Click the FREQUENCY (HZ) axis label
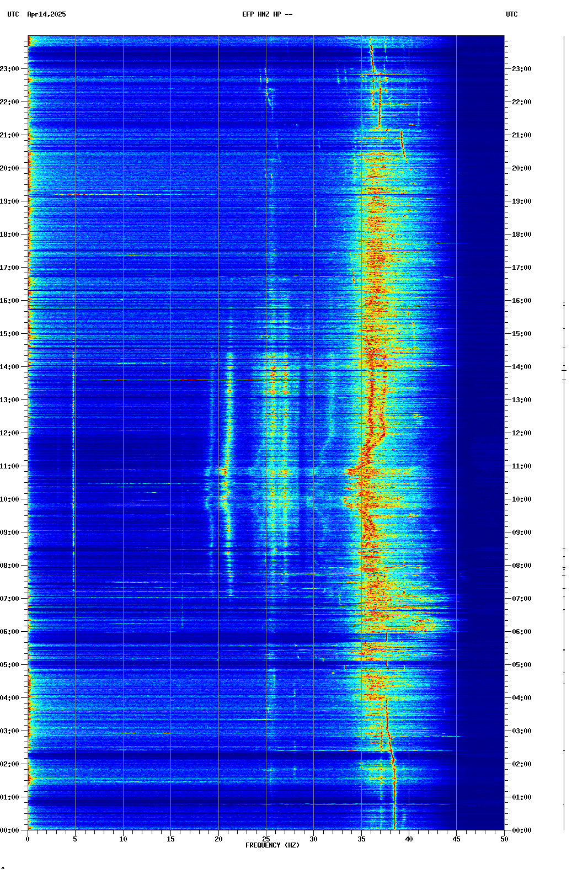The width and height of the screenshot is (588, 874). 272,845
